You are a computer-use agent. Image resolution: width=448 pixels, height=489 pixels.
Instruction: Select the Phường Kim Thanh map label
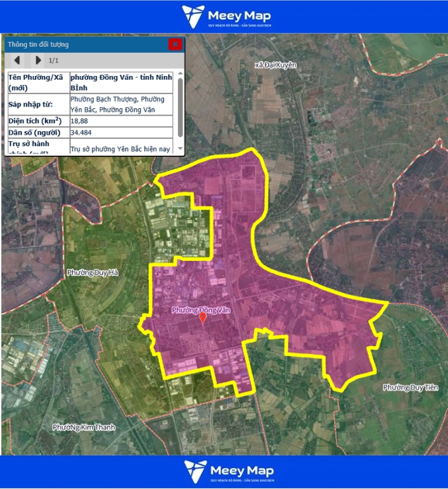[84, 428]
